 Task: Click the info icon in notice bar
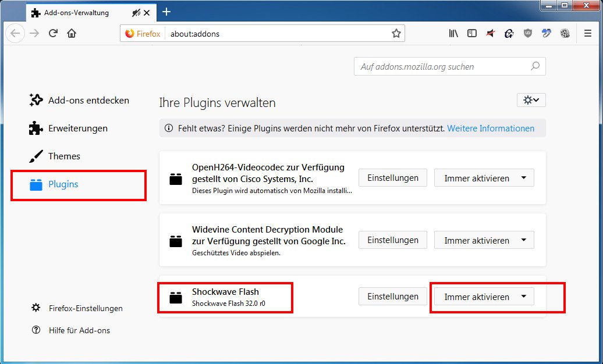coord(168,129)
